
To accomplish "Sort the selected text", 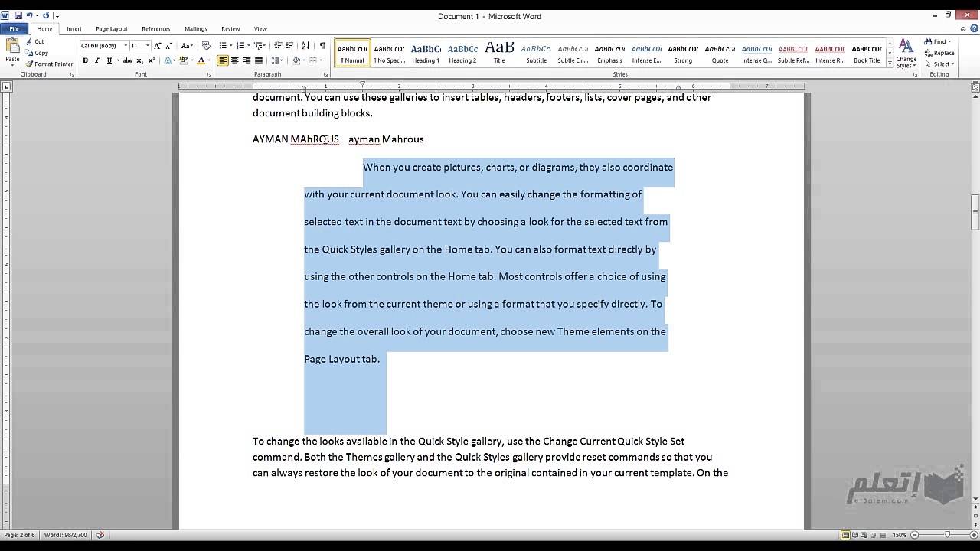I will [305, 46].
